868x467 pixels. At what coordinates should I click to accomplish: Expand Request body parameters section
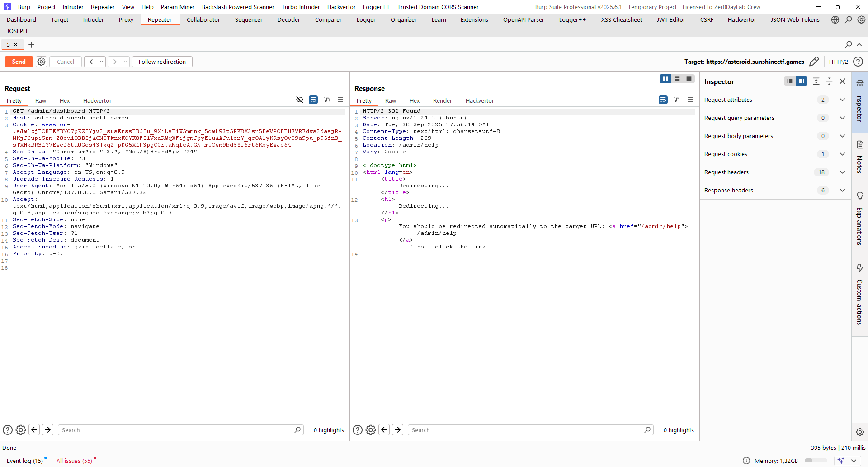point(775,136)
